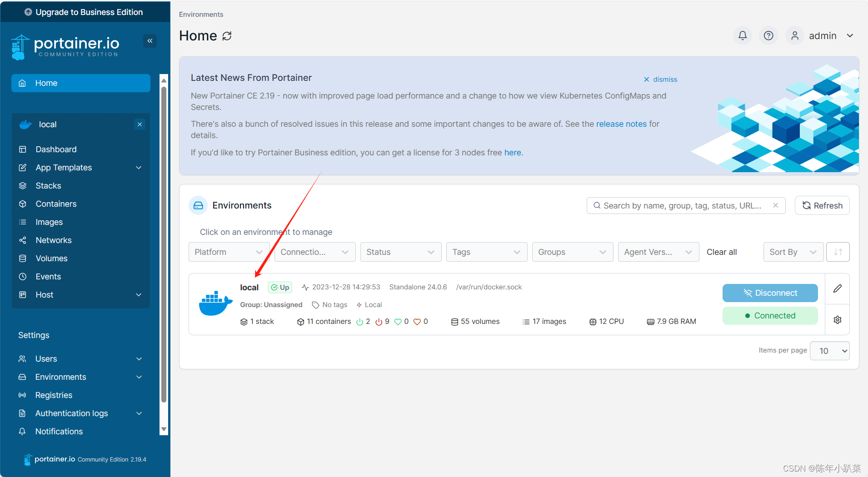Expand App Templates submenu chevron
The width and height of the screenshot is (868, 477).
click(x=139, y=168)
